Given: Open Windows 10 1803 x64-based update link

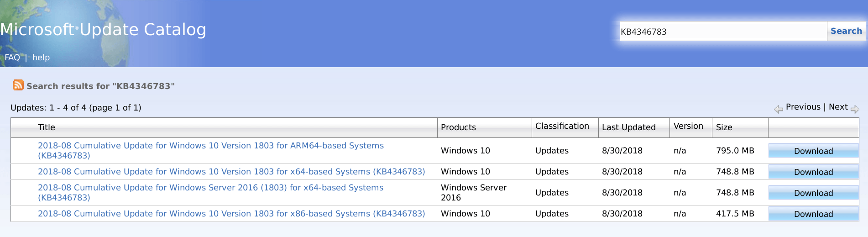Looking at the screenshot, I should (x=231, y=172).
